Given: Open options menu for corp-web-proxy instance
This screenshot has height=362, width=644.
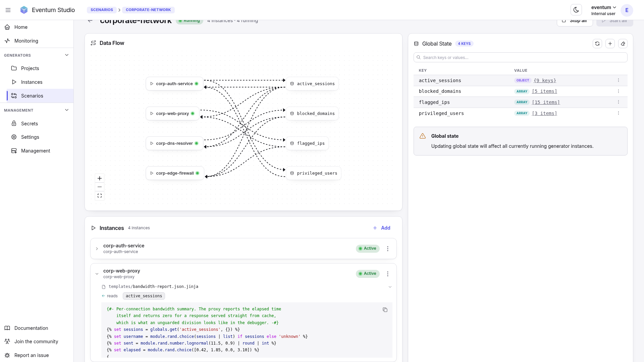Looking at the screenshot, I should (388, 274).
